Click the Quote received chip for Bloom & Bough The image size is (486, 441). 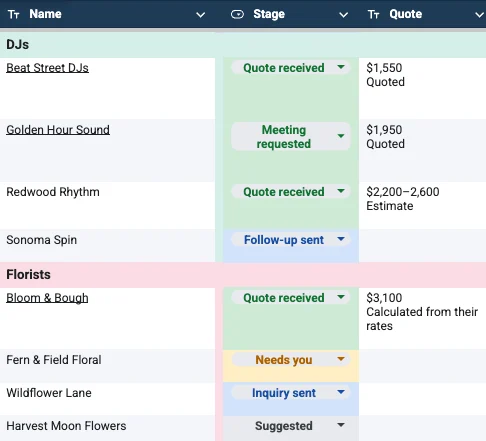tap(291, 298)
